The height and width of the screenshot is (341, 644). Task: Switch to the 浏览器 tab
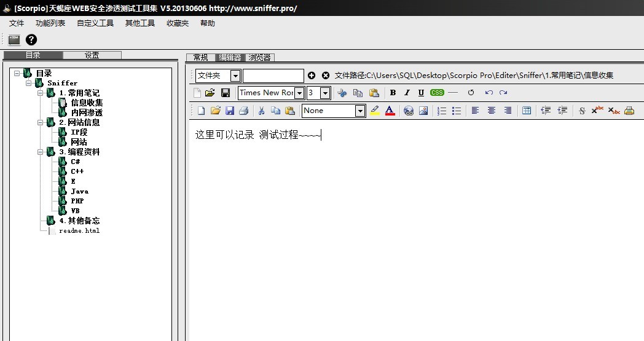coord(261,57)
